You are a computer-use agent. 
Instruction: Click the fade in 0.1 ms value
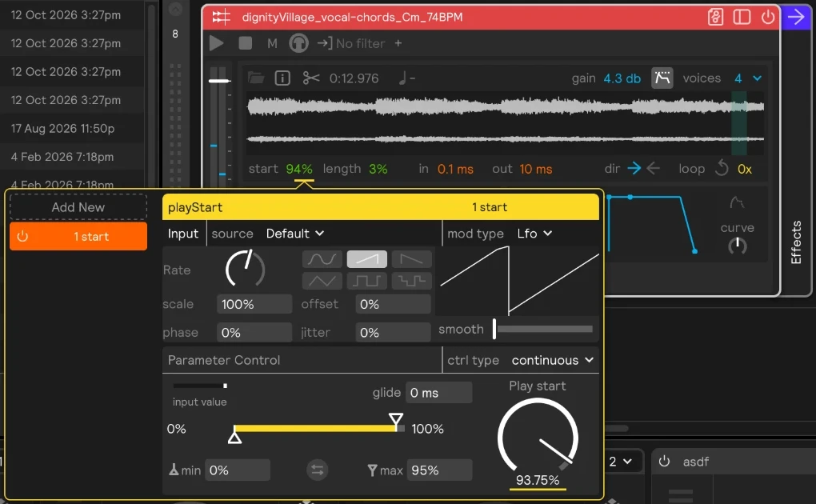455,169
